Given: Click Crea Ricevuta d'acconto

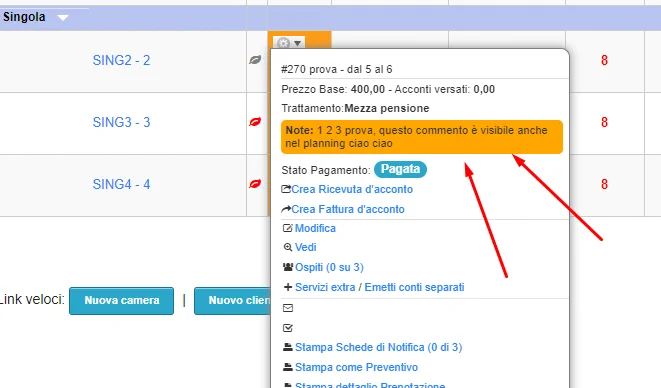Looking at the screenshot, I should click(352, 189).
